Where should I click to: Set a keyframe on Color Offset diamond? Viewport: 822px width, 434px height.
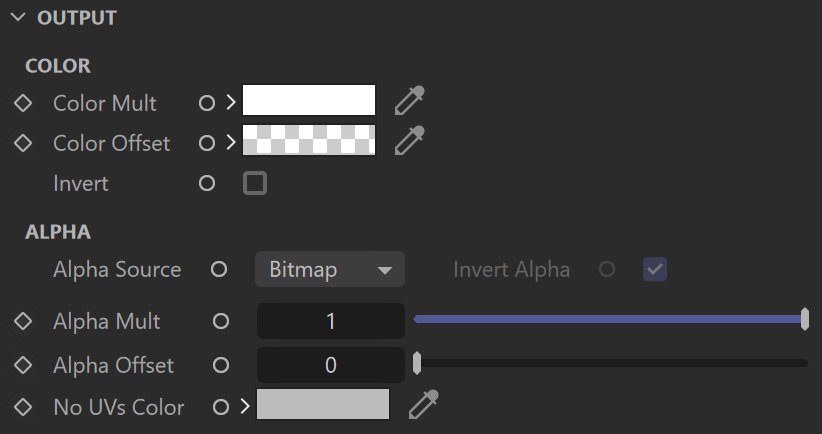click(23, 143)
